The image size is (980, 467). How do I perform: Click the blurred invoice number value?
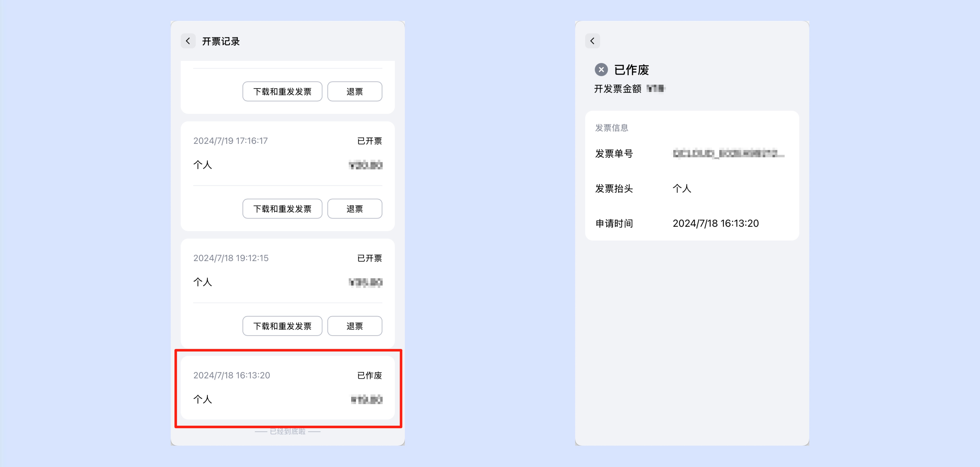[729, 154]
